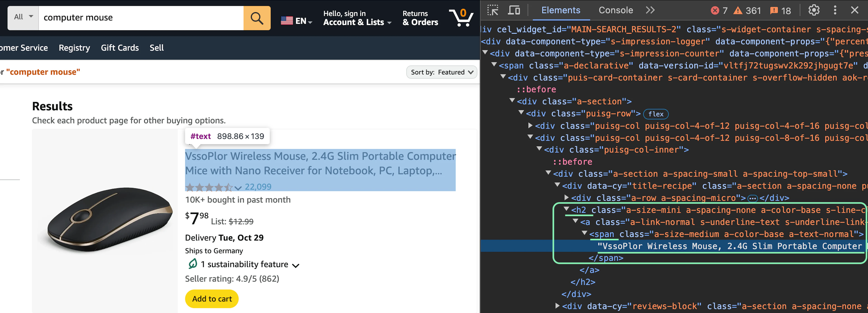Click the green leaf sustainability icon
Screen dimensions: 868x313
pos(192,264)
